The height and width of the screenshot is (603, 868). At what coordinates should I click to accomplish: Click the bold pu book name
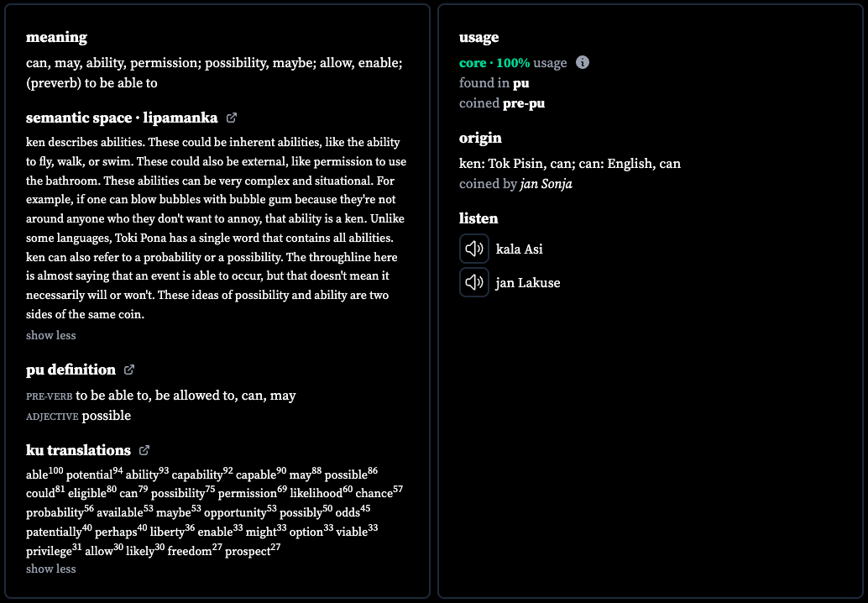click(521, 83)
